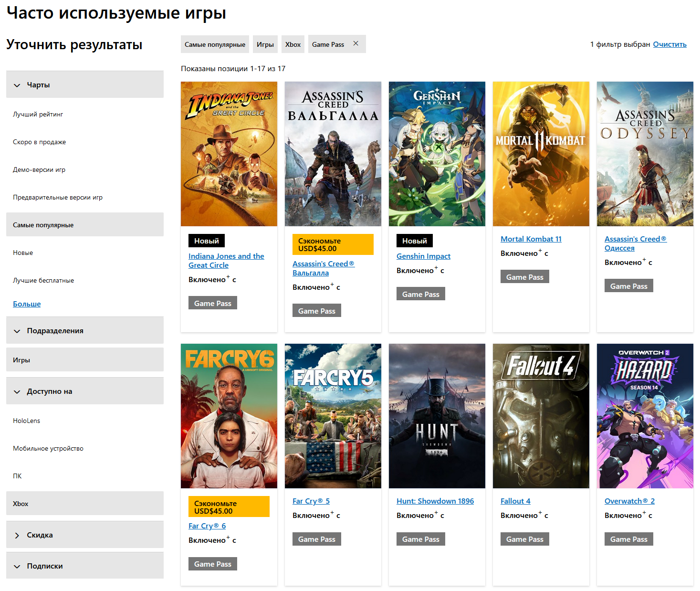Click Game Pass badge under Assassin's Creed Вальгалла
This screenshot has height=591, width=700.
[317, 311]
